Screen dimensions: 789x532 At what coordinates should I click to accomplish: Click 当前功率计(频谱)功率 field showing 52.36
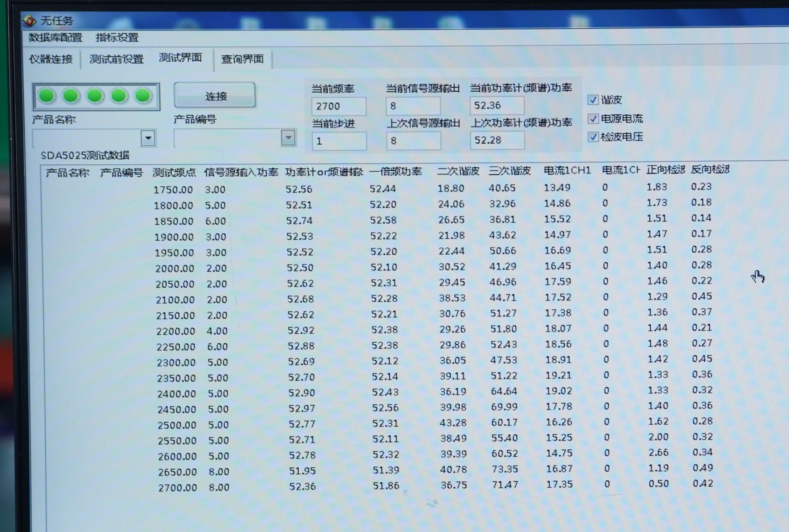click(497, 105)
